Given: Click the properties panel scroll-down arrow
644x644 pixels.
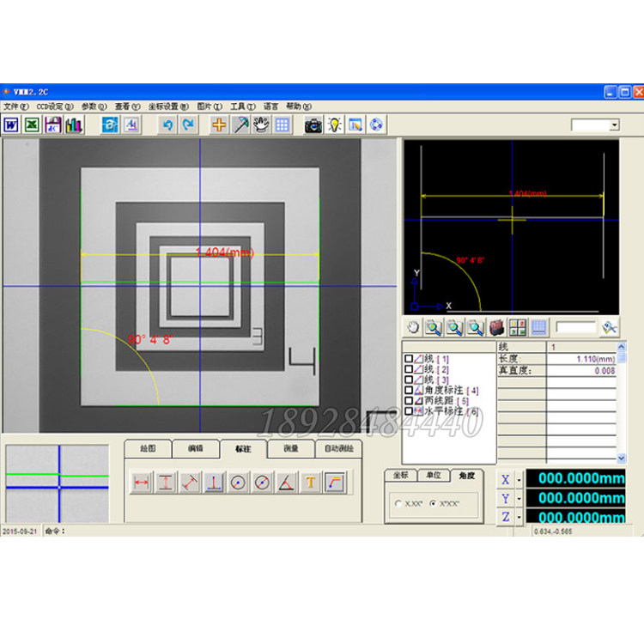Looking at the screenshot, I should (622, 458).
